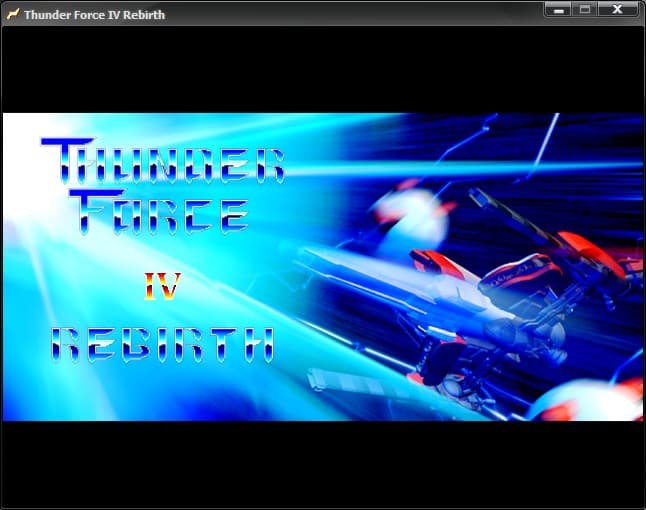The width and height of the screenshot is (646, 510).
Task: Click the 'Thunder Force IV Rebirth' title bar text
Action: tap(94, 15)
